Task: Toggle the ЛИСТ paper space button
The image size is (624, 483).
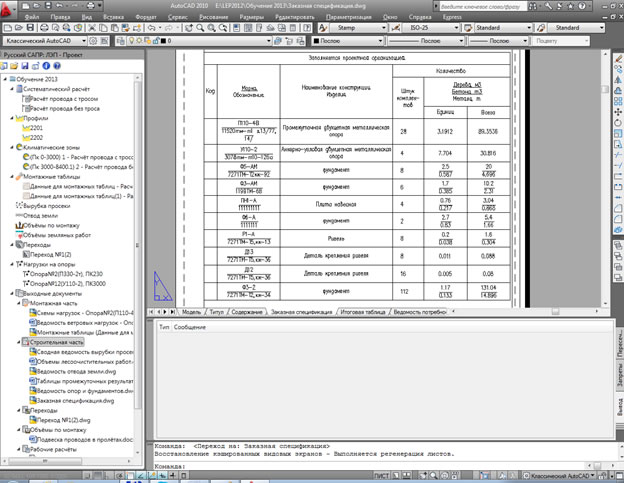Action: 382,475
